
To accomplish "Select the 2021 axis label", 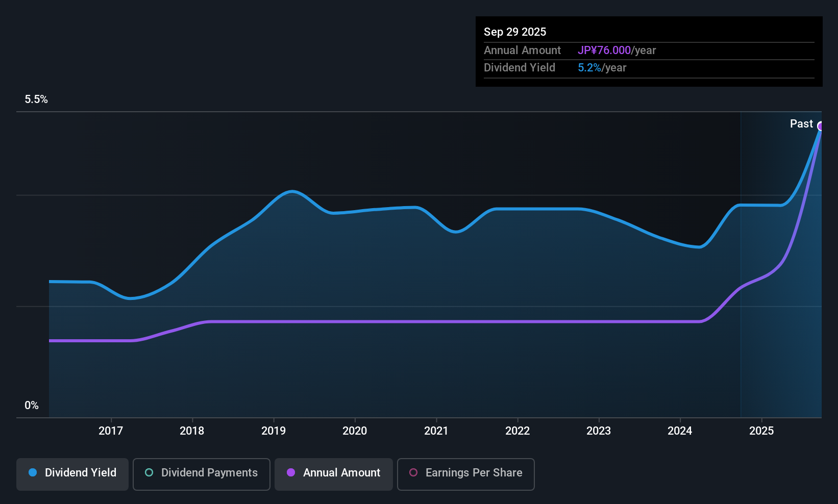I will (x=436, y=431).
